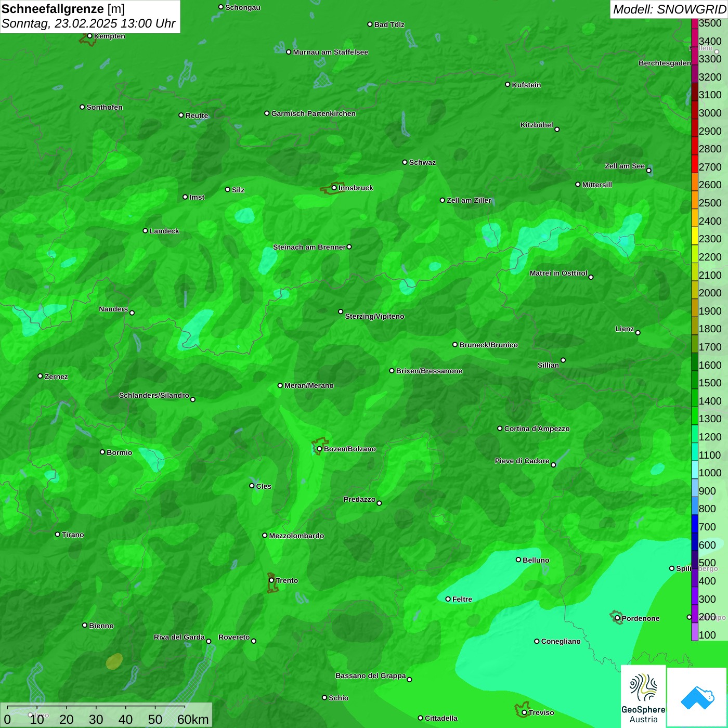Click the Nauders marker dot
Screen dimensions: 728x728
click(132, 313)
